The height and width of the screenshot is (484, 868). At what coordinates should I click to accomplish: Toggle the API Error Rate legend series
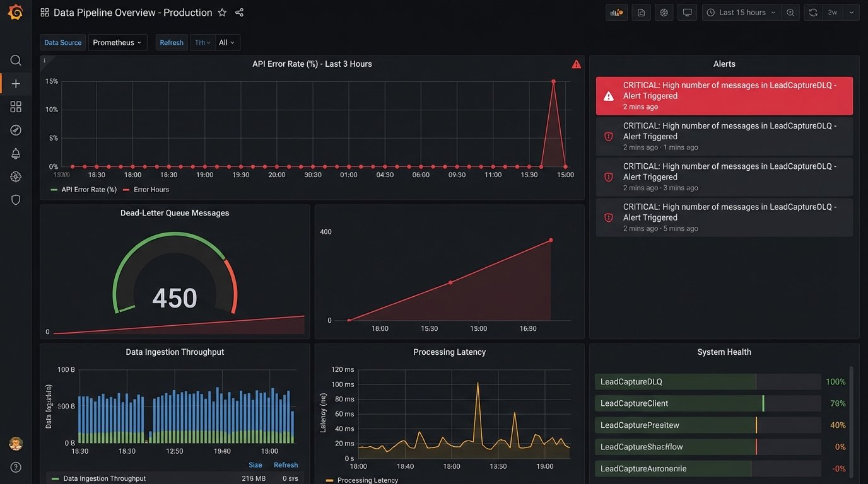click(x=88, y=190)
